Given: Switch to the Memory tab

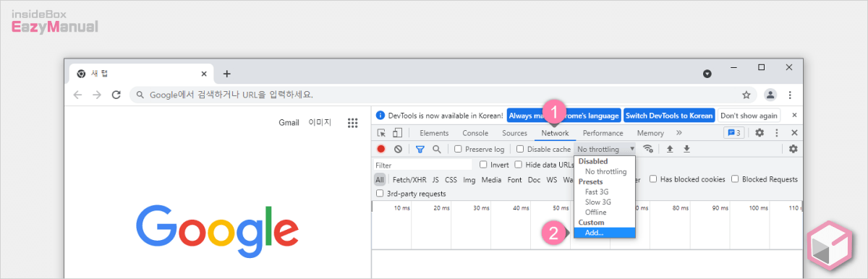Looking at the screenshot, I should [650, 133].
